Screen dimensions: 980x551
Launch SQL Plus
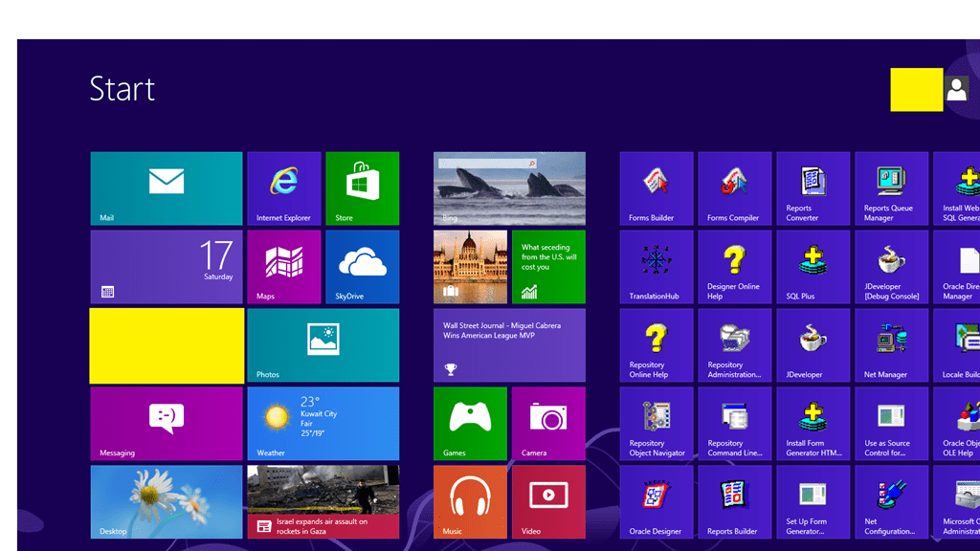point(813,267)
